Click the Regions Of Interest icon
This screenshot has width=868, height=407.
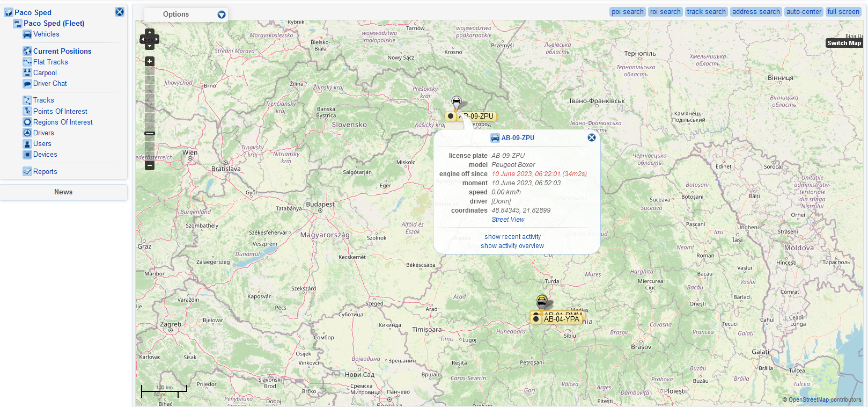(27, 122)
